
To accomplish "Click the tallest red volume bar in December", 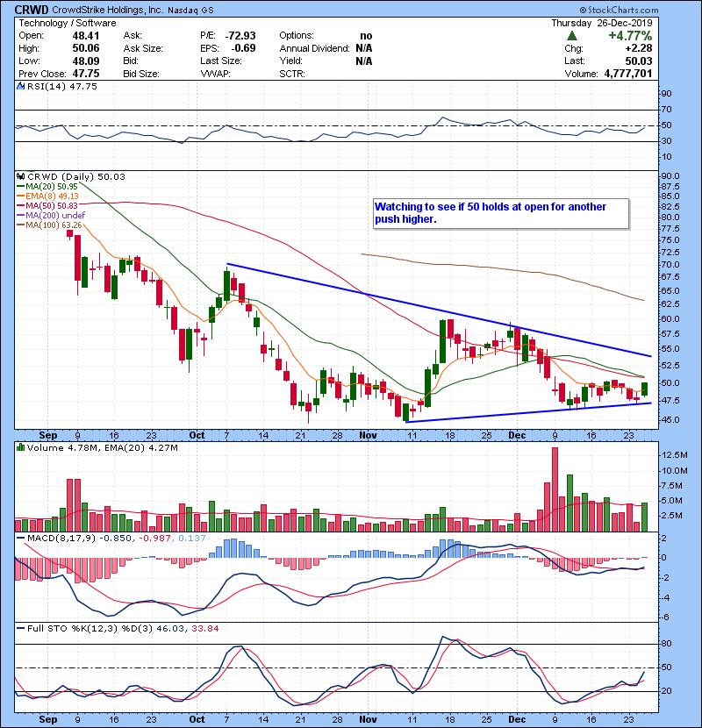I will click(x=555, y=489).
